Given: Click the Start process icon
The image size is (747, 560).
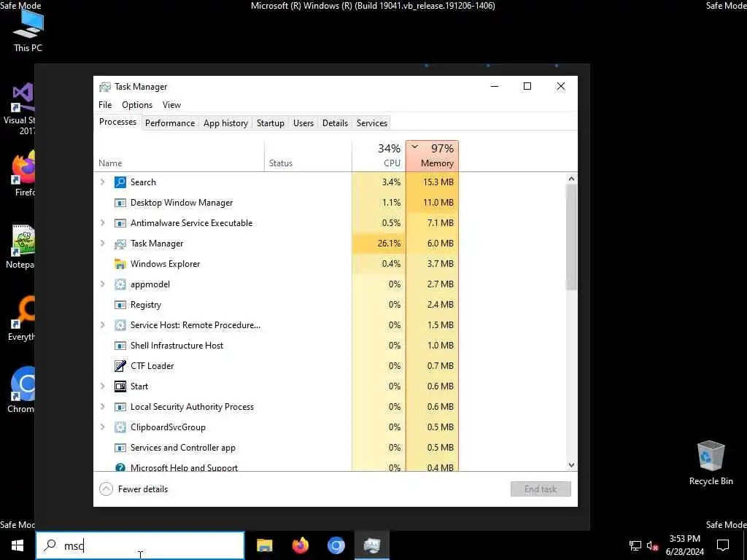Looking at the screenshot, I should click(x=120, y=386).
